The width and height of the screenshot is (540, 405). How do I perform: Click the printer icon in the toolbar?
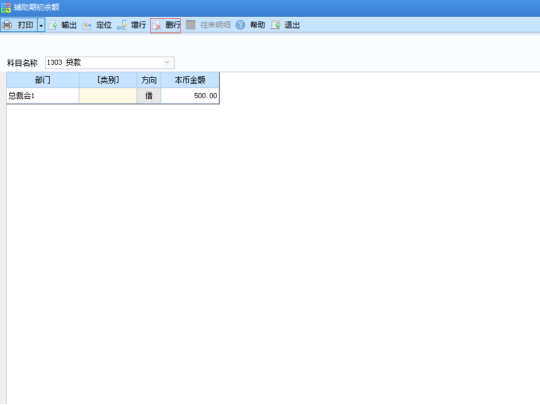click(7, 25)
